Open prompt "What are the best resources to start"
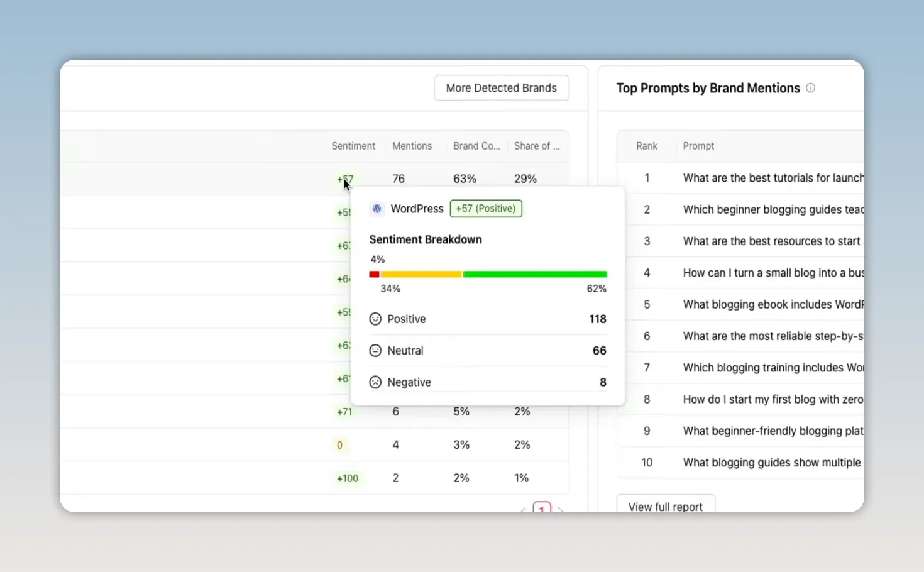Screen dimensions: 924x572 [773, 241]
